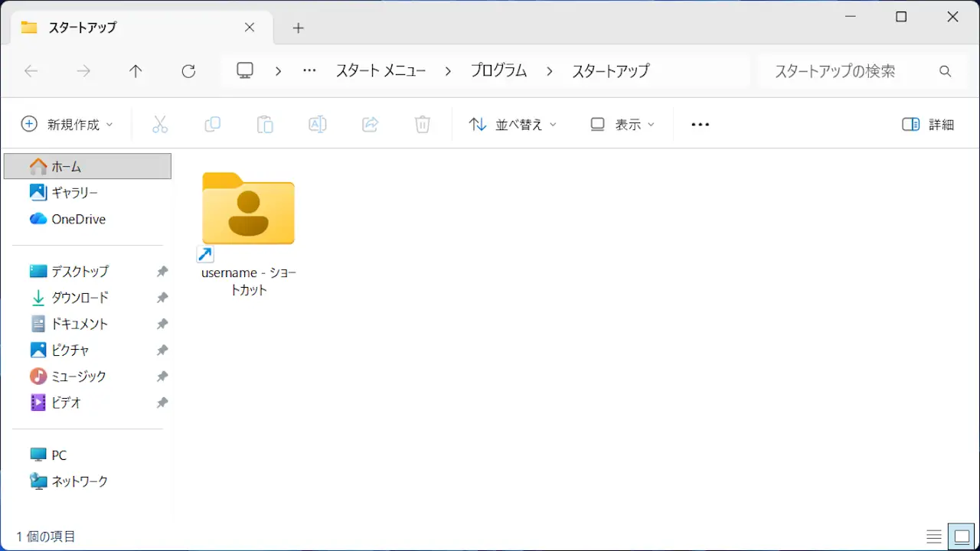
Task: Go up one folder level
Action: pos(136,71)
